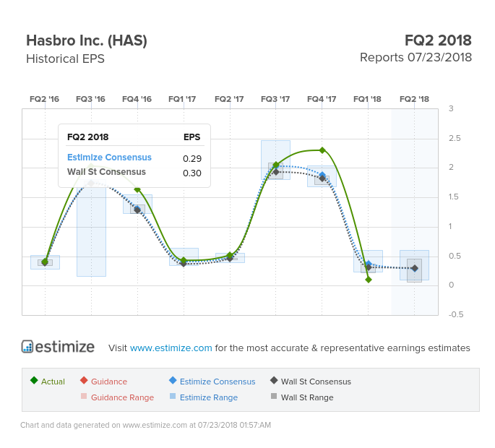The width and height of the screenshot is (495, 448).
Task: Click the Guidance Range pink square swatch
Action: pos(84,396)
